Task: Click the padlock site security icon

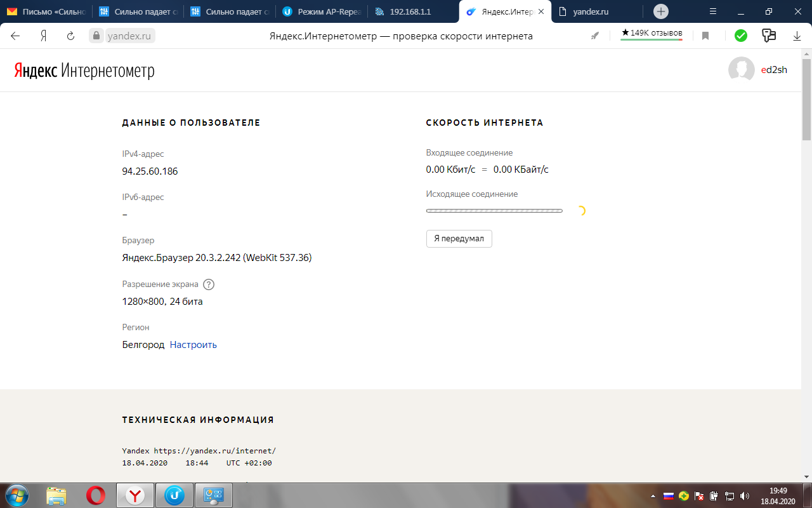Action: 97,36
